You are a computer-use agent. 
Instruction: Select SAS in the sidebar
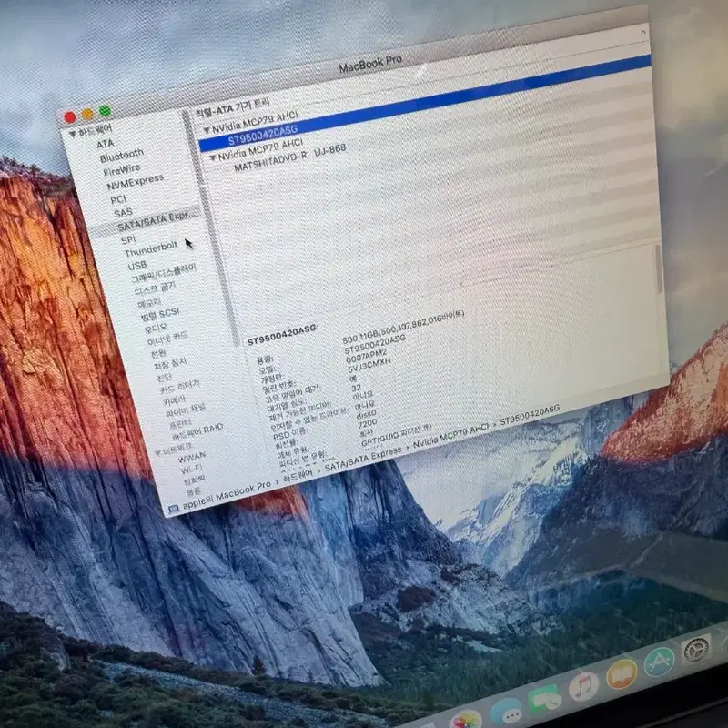click(123, 213)
